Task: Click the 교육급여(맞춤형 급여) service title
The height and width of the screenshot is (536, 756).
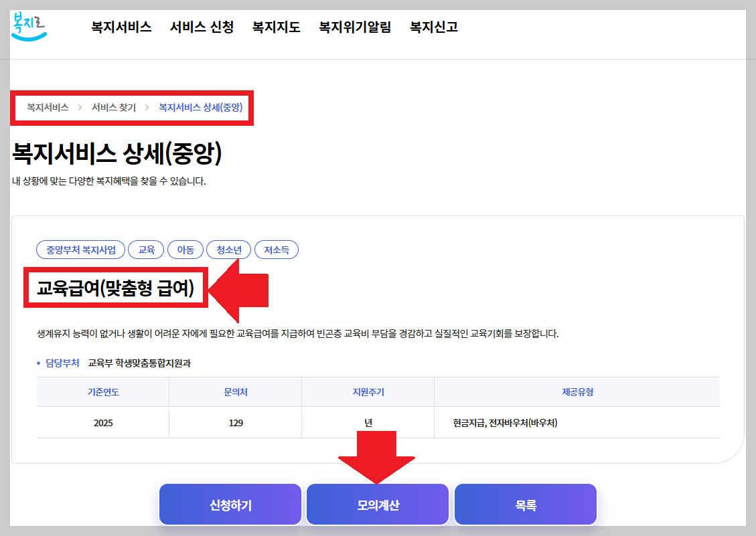Action: pos(117,286)
